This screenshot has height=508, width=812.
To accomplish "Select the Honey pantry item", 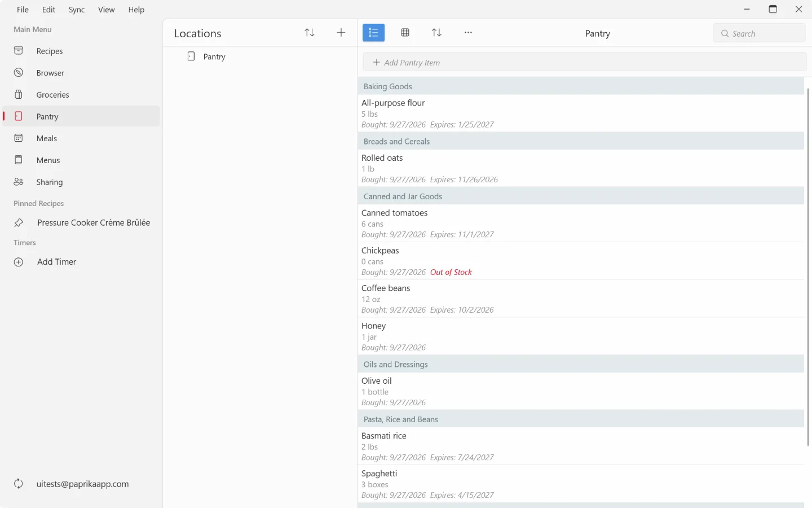I will point(581,336).
